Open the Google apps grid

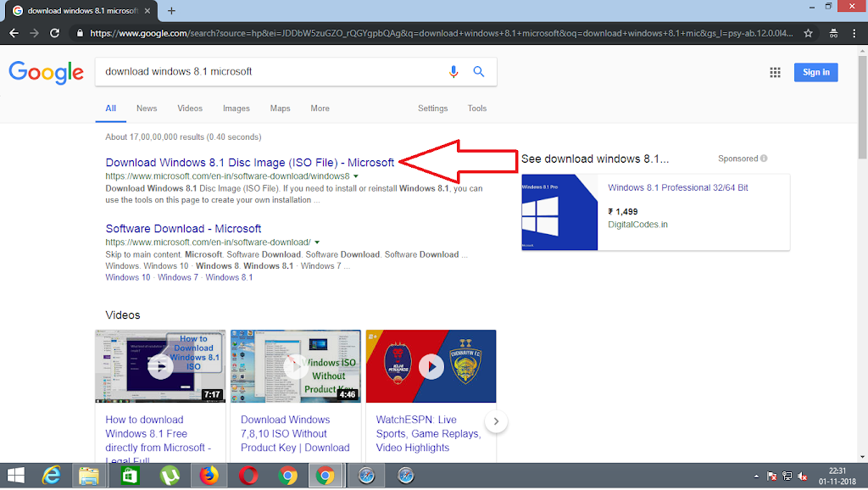[775, 73]
